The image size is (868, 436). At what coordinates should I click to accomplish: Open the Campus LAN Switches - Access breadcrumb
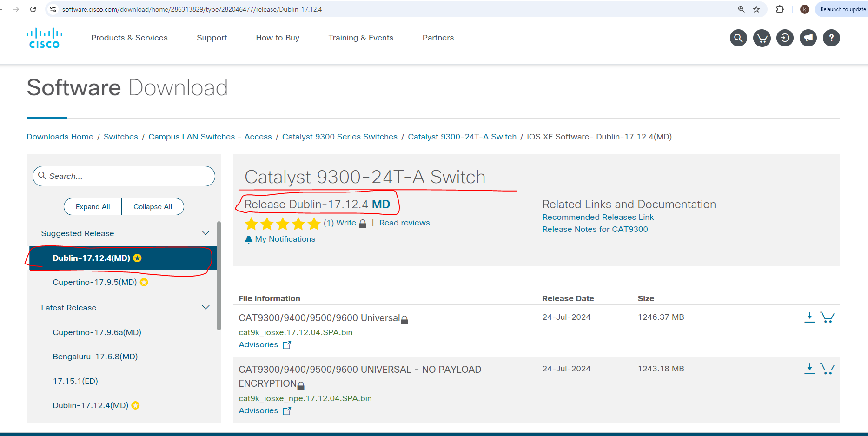coord(210,137)
